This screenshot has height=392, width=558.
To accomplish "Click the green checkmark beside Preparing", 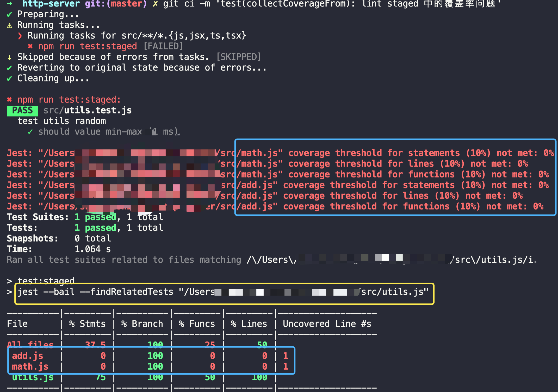I will coord(9,15).
